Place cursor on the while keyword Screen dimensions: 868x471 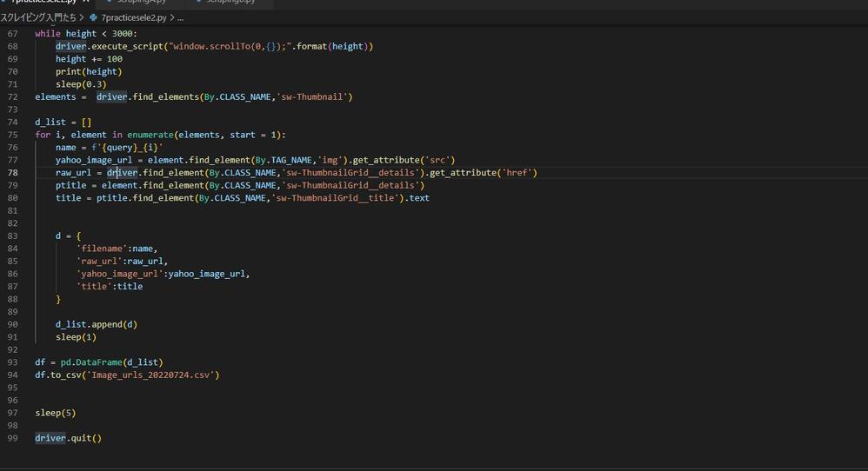(x=48, y=34)
